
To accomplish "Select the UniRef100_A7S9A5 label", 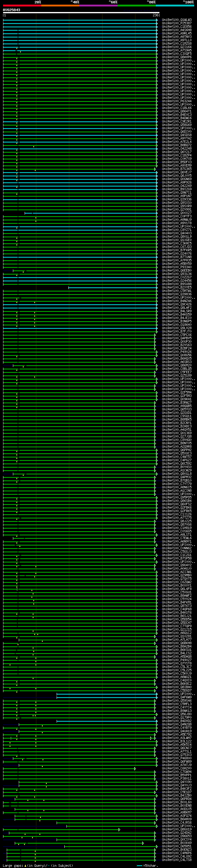I will pyautogui.click(x=176, y=50).
